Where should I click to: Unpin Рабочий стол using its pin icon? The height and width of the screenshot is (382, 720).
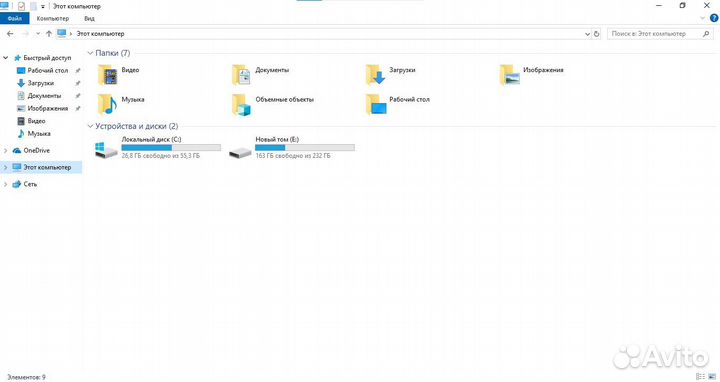point(78,70)
